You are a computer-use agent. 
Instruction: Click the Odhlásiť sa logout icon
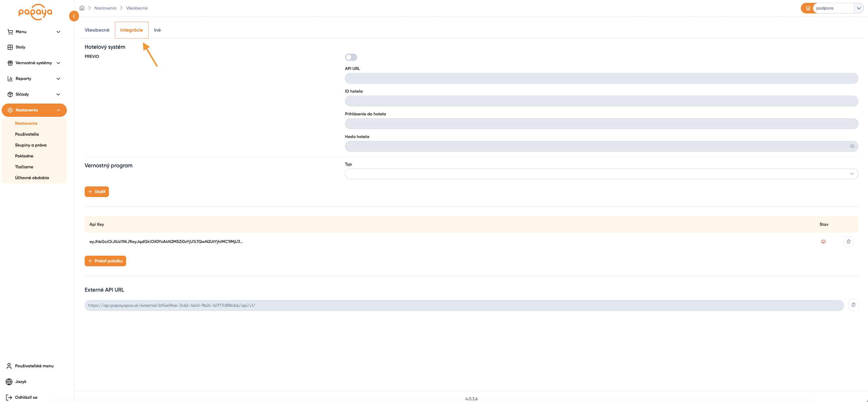tap(9, 398)
